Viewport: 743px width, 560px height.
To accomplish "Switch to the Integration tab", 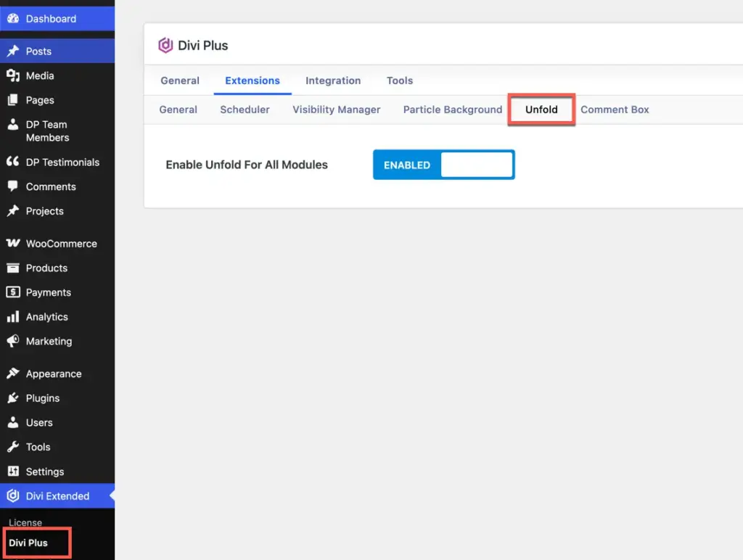I will 332,81.
